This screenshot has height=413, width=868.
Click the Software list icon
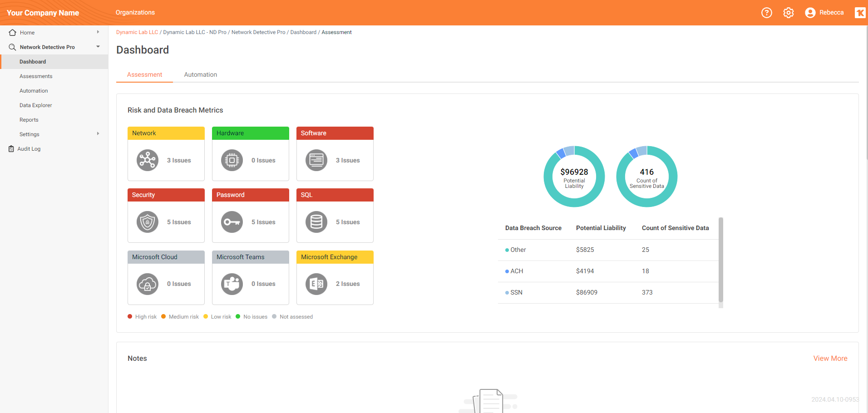pyautogui.click(x=316, y=160)
